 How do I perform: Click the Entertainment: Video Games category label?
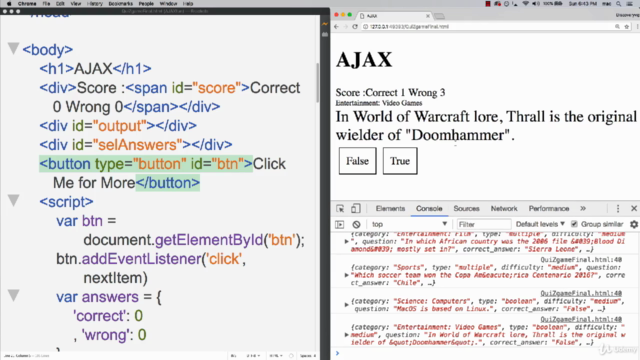(x=379, y=103)
